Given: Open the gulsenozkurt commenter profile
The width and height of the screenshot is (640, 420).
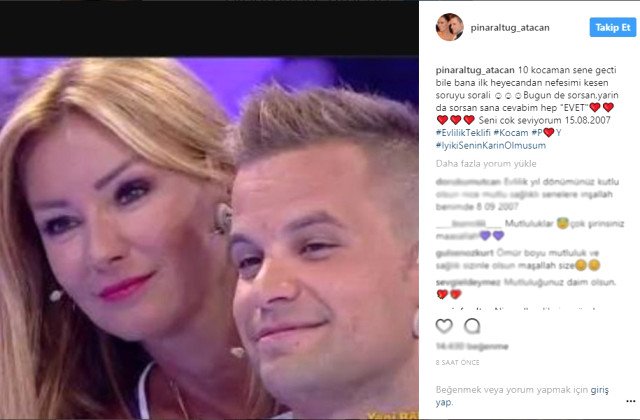Looking at the screenshot, I should tap(464, 253).
